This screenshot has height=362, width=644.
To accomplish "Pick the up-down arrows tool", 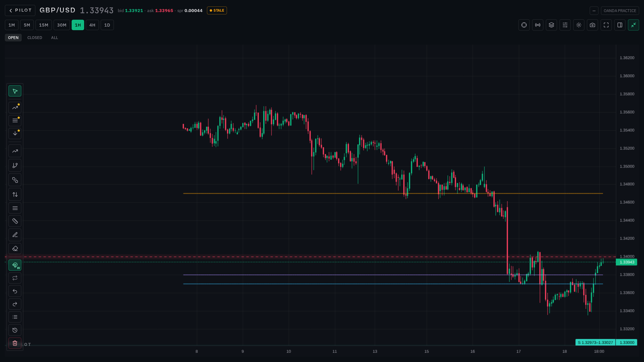I will (x=15, y=194).
